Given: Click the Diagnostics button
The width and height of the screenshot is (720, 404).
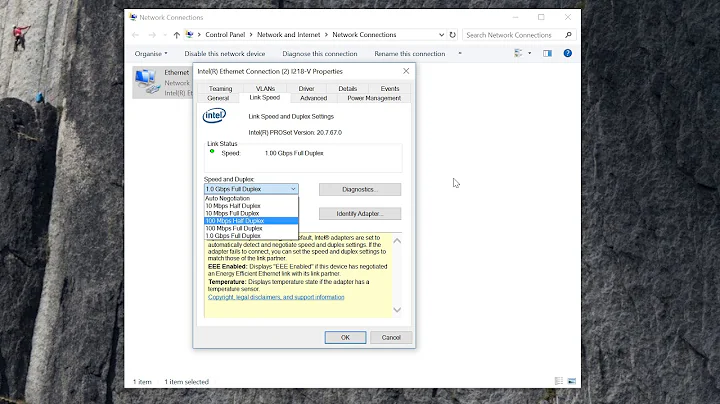Looking at the screenshot, I should [360, 190].
